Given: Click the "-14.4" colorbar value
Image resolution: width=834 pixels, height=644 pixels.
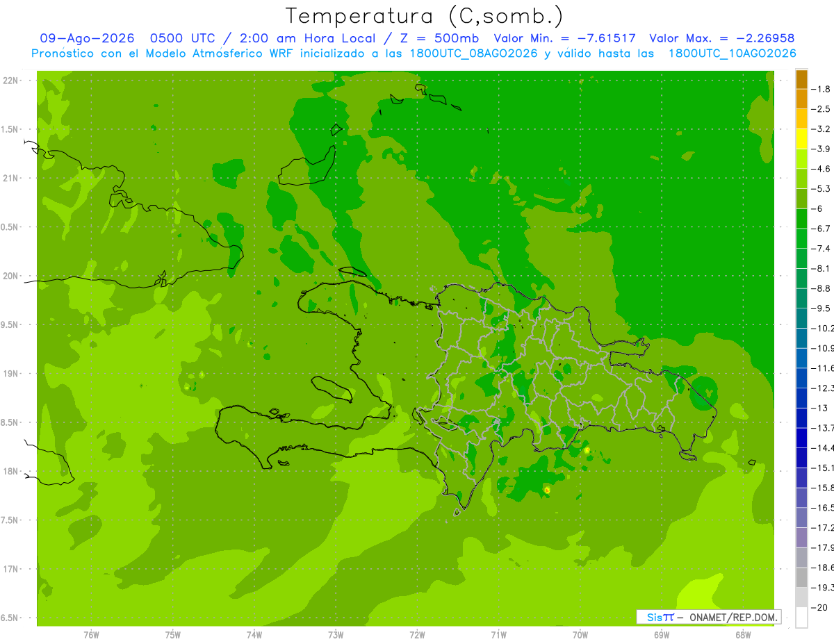Looking at the screenshot, I should pos(822,447).
